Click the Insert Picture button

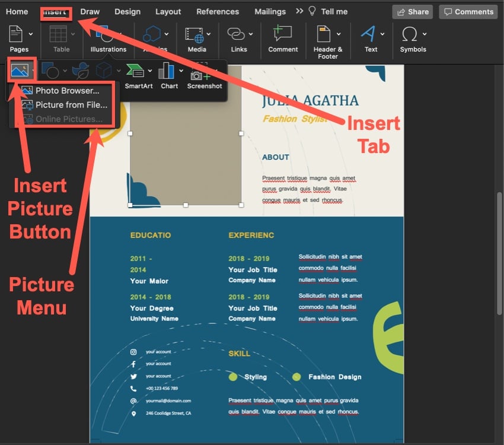coord(21,70)
